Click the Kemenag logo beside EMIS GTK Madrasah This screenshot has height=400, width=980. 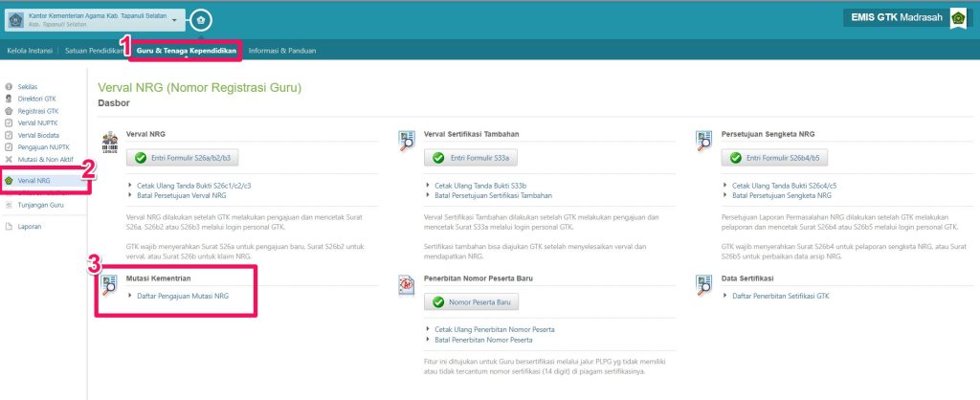point(958,18)
